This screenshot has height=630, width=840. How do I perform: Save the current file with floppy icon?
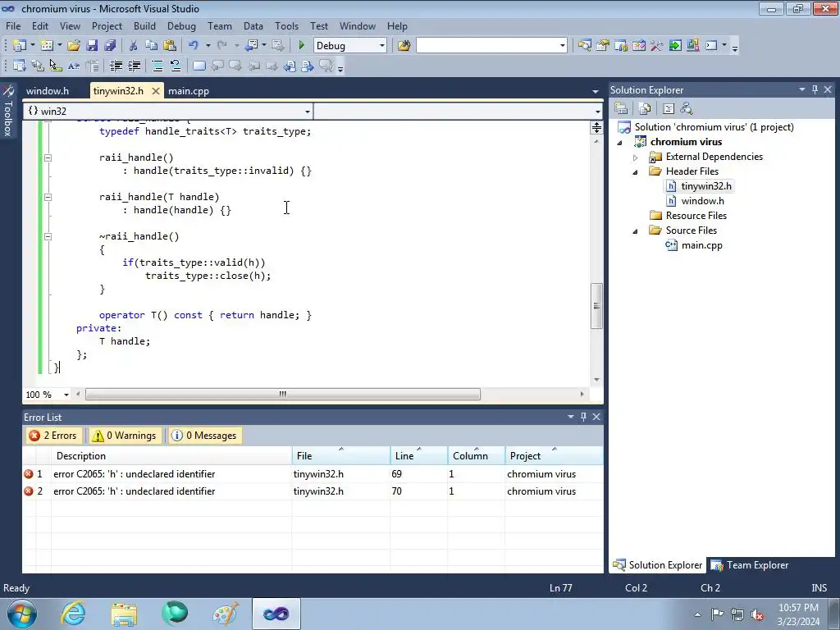point(92,46)
